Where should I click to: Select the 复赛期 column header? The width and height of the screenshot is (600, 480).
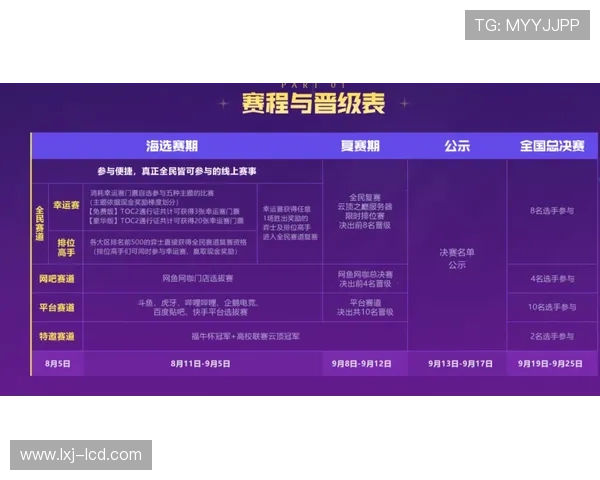click(x=360, y=146)
